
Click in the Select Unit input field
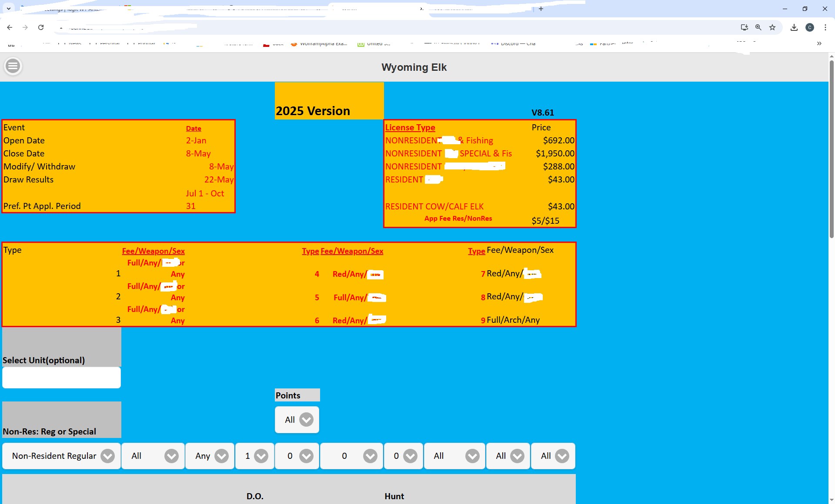pos(61,378)
